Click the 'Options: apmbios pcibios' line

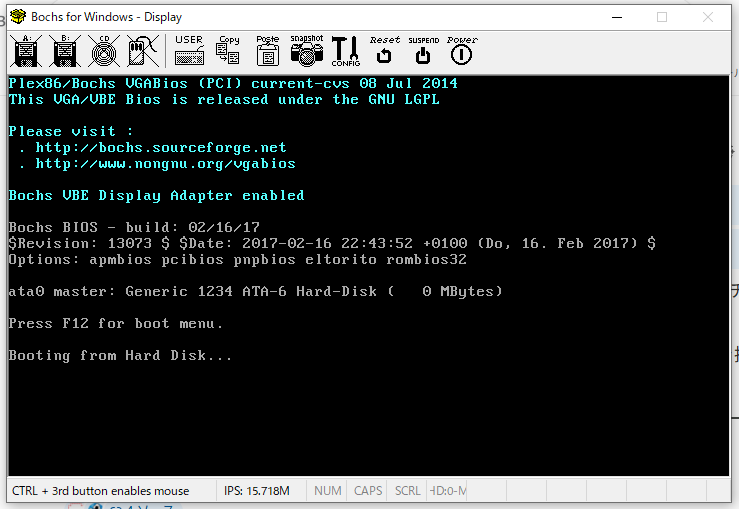click(238, 260)
